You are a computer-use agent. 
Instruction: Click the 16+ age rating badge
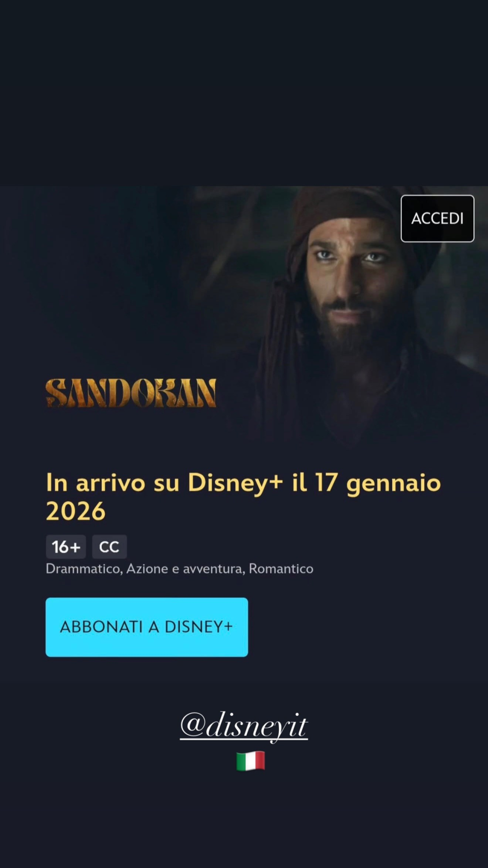click(66, 547)
